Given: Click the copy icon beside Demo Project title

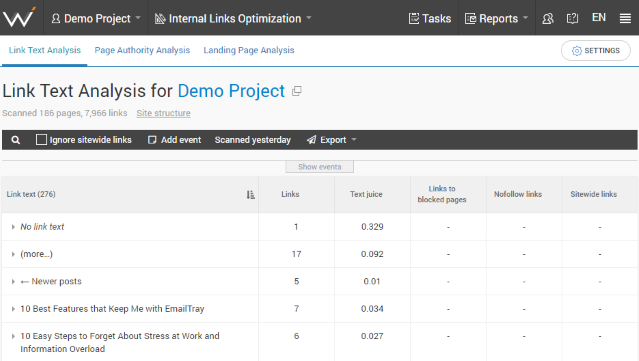Looking at the screenshot, I should tap(297, 91).
